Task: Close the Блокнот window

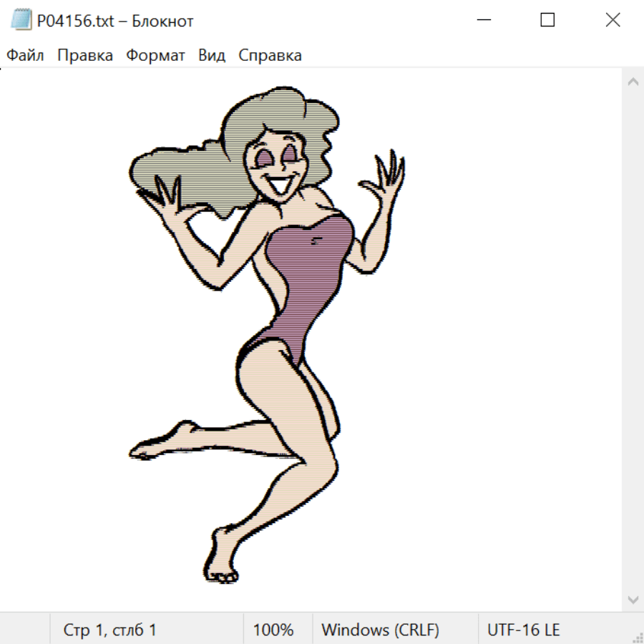Action: coord(613,21)
